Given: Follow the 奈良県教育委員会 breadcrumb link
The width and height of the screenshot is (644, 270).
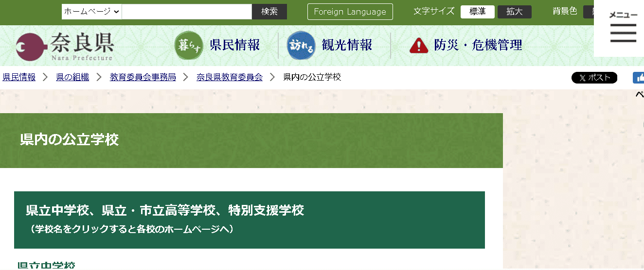Looking at the screenshot, I should 230,77.
